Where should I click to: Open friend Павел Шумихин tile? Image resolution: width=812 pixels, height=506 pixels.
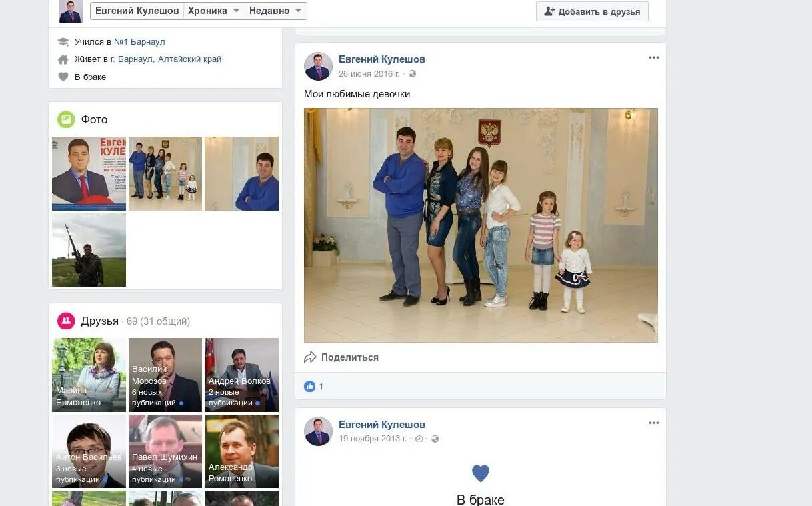click(165, 451)
